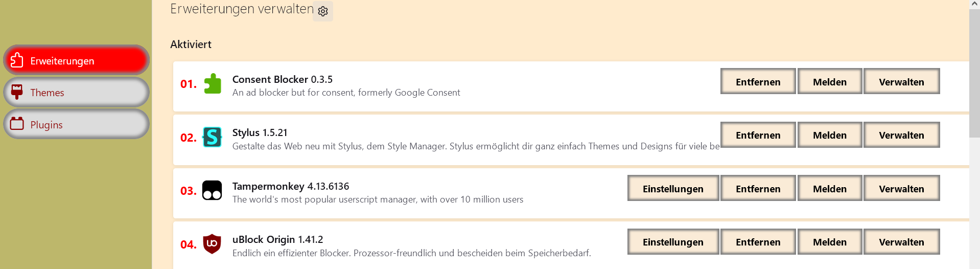Open the extensions settings gear menu
This screenshot has height=269, width=980.
click(x=323, y=11)
